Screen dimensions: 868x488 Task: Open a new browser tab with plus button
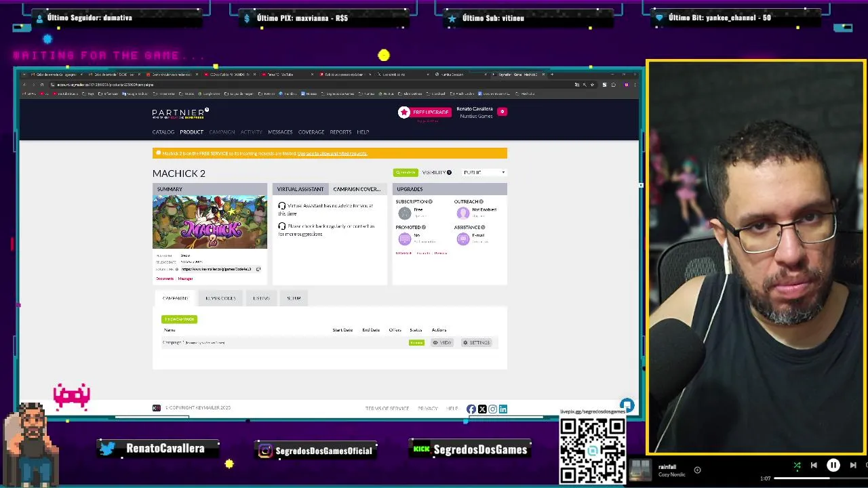point(551,74)
